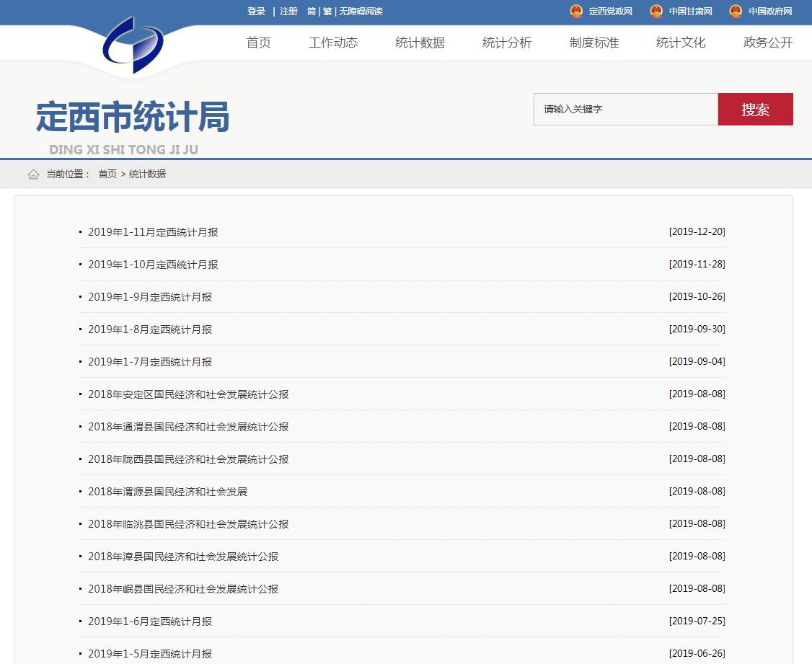Click the Dingxi Statistics Bureau logo icon
Screen dimensions: 812x664
tap(133, 45)
